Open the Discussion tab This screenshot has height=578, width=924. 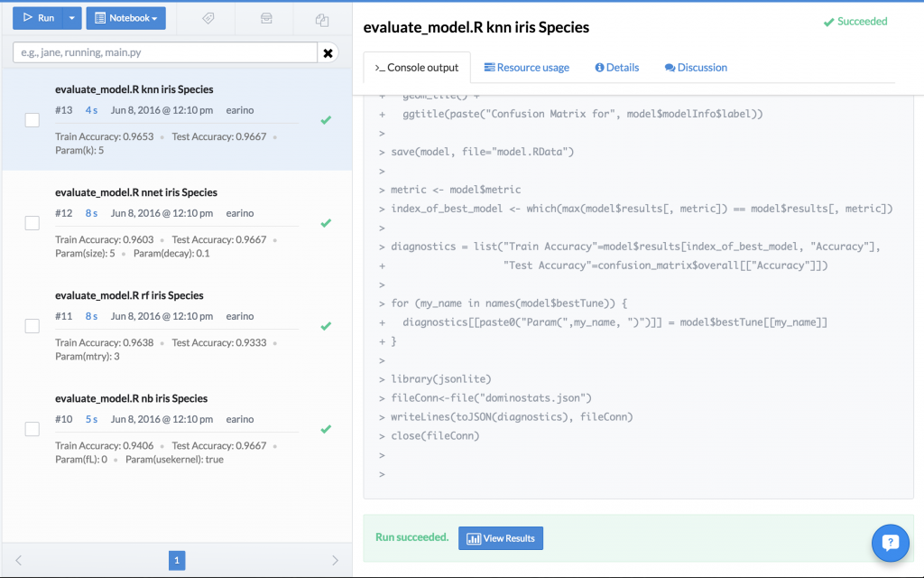click(x=696, y=68)
